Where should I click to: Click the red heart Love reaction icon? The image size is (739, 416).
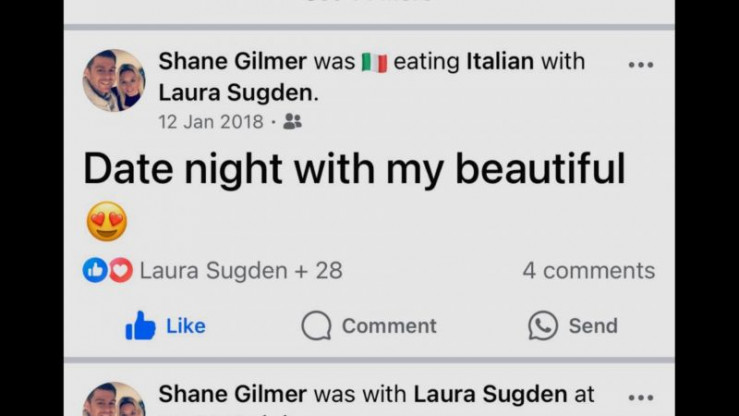(x=120, y=270)
